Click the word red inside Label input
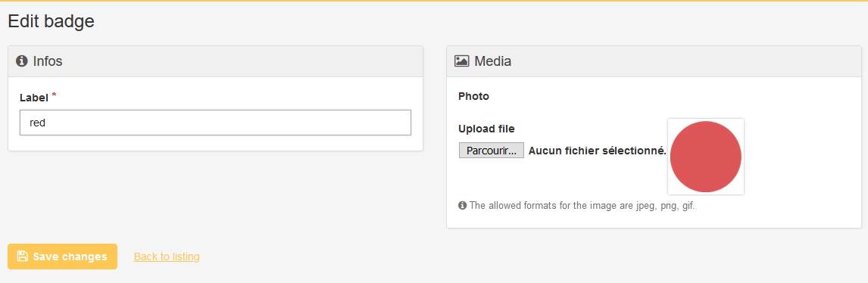Screen dimensions: 868x283 [37, 123]
